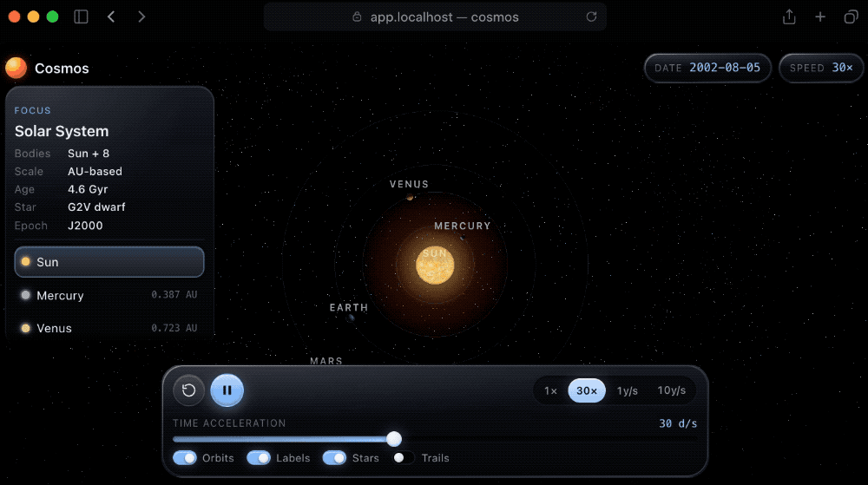Click the FOCUS panel label
This screenshot has width=868, height=485.
coord(33,110)
